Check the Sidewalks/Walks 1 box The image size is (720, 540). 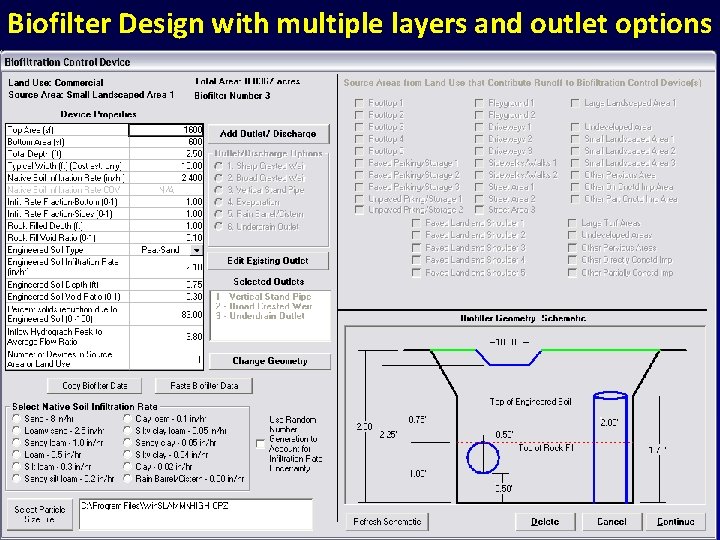479,163
